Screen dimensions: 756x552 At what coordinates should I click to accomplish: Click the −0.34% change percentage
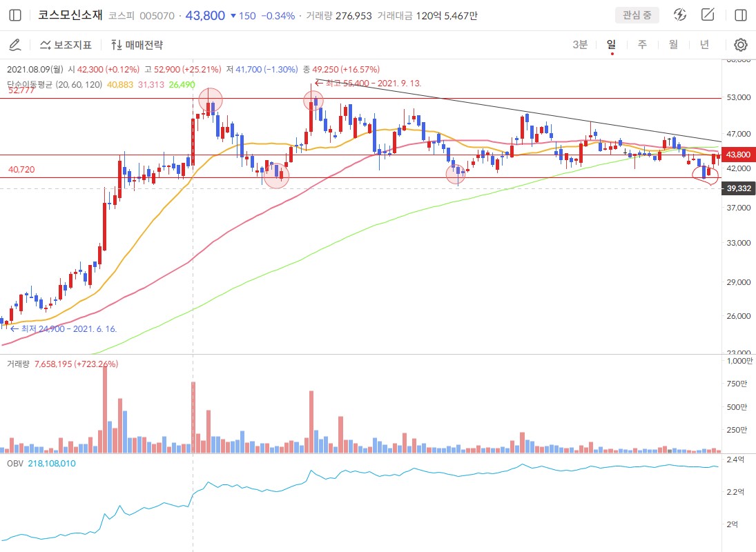coord(278,16)
